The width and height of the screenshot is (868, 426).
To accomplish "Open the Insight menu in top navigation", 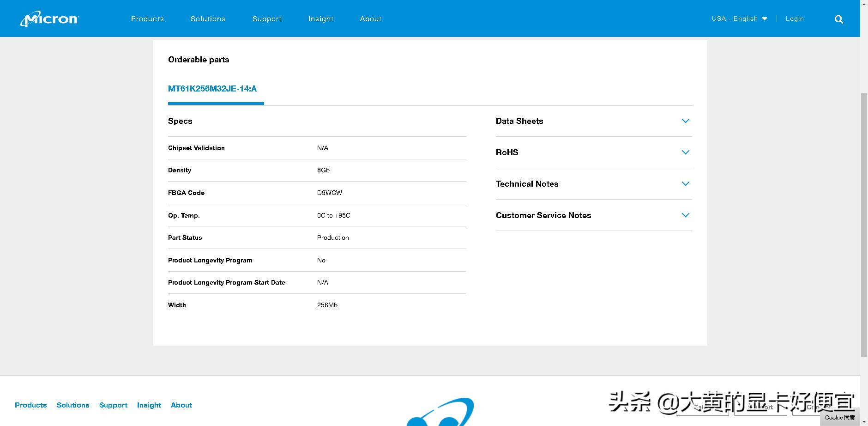I will click(x=321, y=19).
